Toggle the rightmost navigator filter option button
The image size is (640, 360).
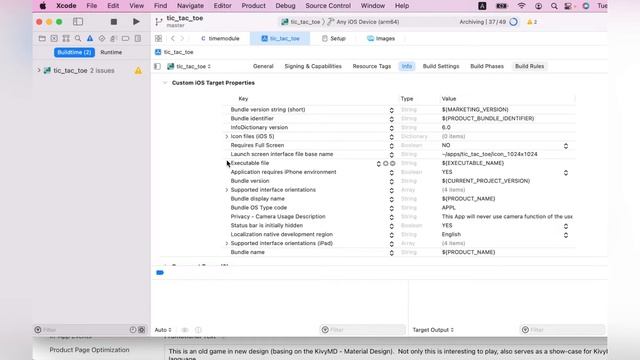click(142, 330)
